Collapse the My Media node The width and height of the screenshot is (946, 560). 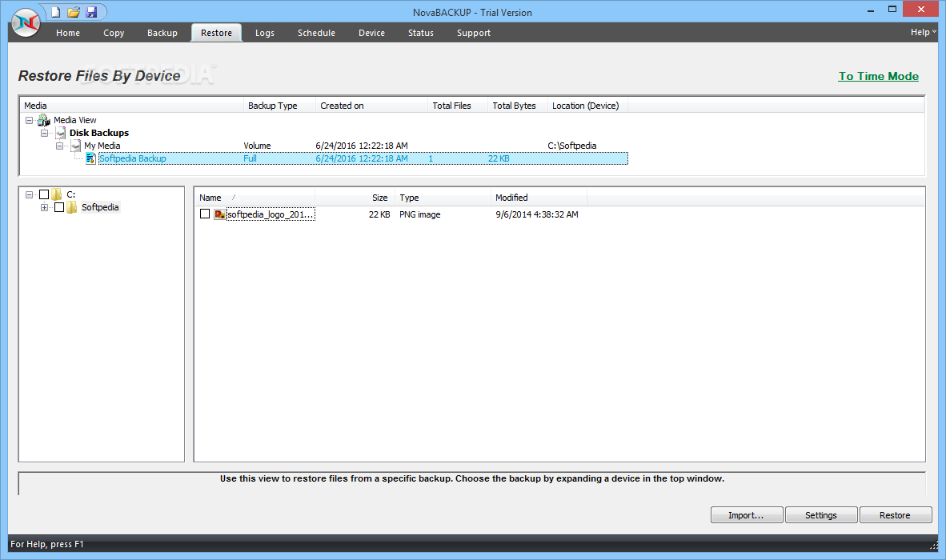[x=59, y=146]
